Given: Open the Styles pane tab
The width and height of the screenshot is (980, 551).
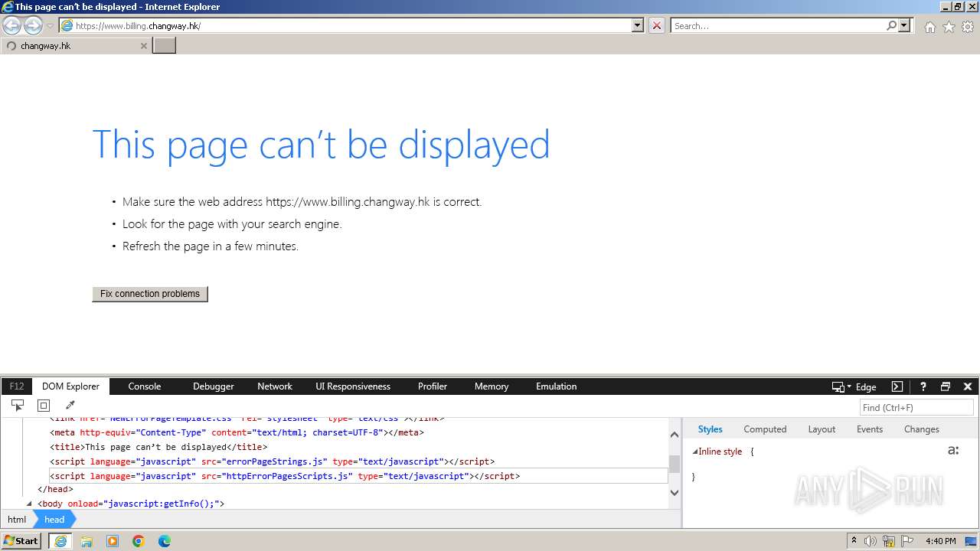Looking at the screenshot, I should coord(710,429).
